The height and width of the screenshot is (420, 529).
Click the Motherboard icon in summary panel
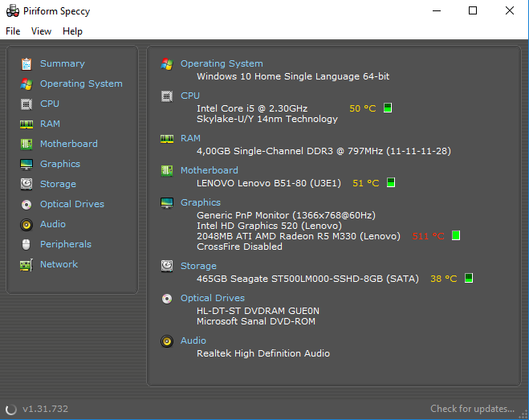pyautogui.click(x=167, y=171)
